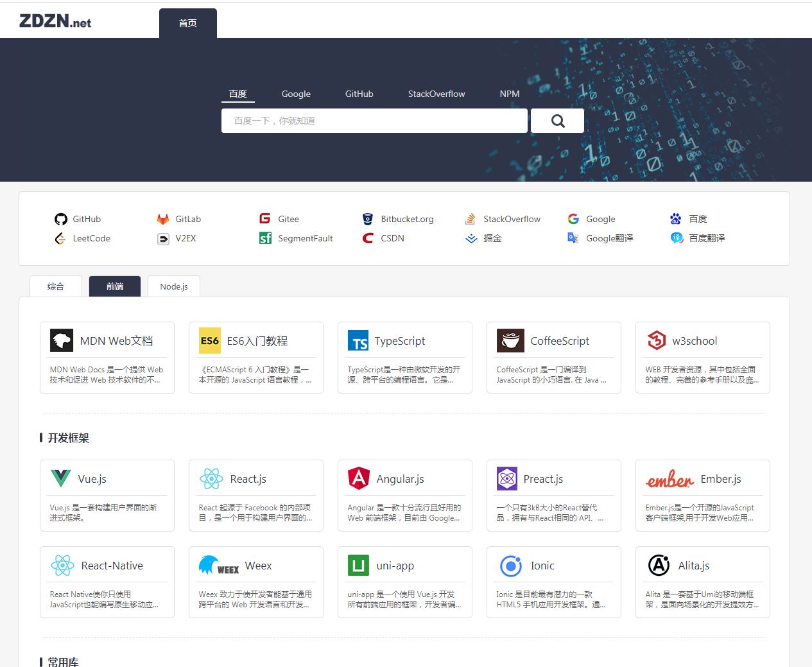Image resolution: width=812 pixels, height=667 pixels.
Task: Open the LeetCode text link
Action: click(91, 238)
